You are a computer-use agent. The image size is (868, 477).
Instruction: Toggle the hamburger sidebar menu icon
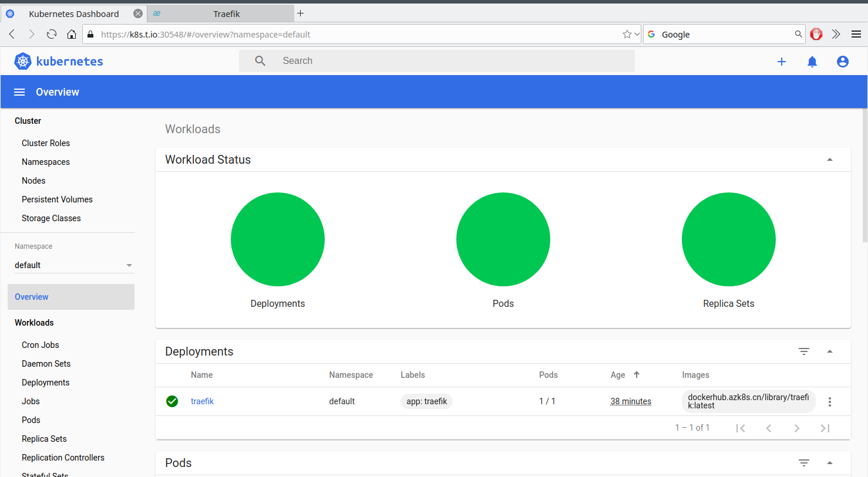[19, 92]
